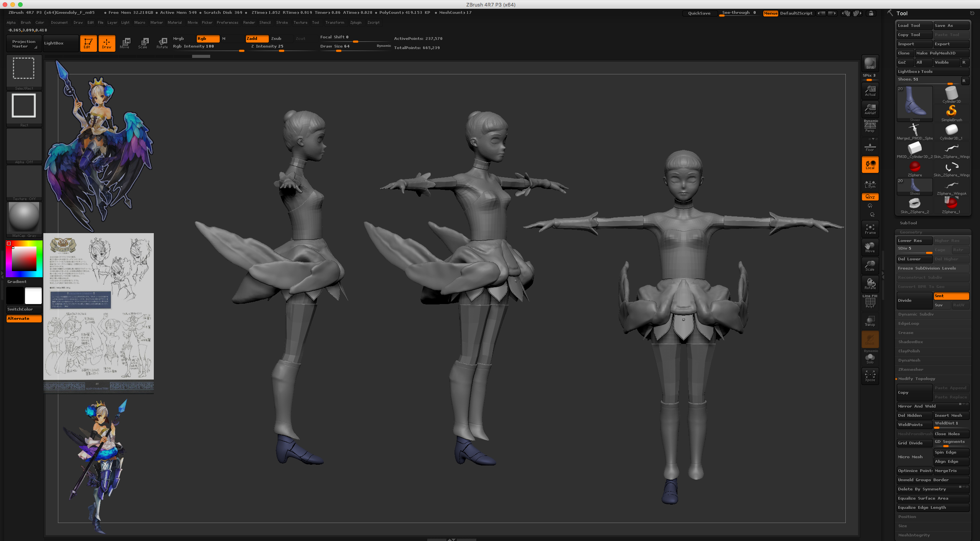980x541 pixels.
Task: Toggle L.Sym local symmetry
Action: 870,184
